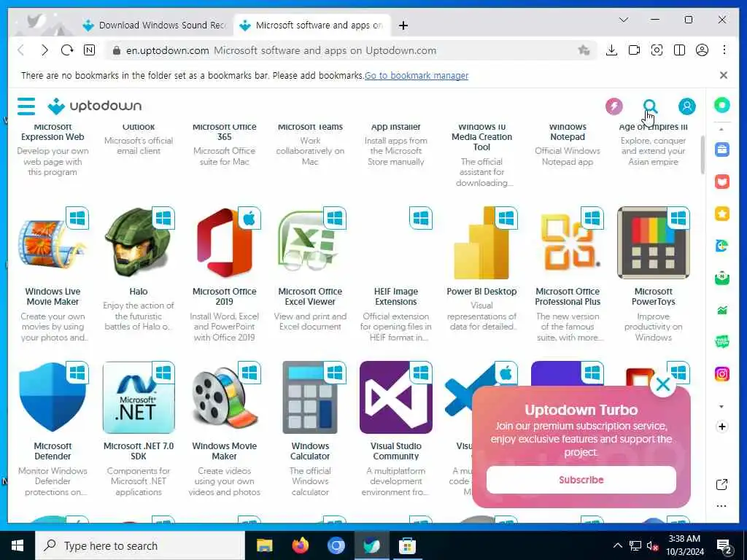This screenshot has height=560, width=747.
Task: Add a new sidebar app with plus
Action: coord(721,427)
